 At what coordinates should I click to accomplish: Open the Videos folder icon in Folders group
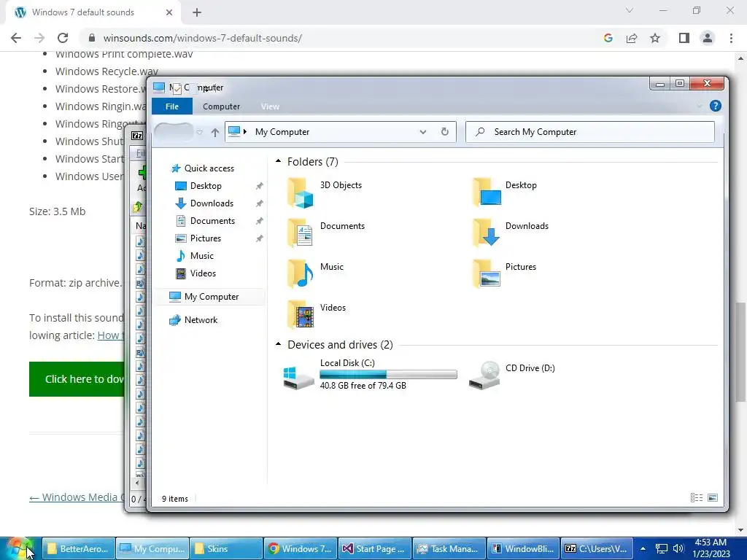[300, 315]
